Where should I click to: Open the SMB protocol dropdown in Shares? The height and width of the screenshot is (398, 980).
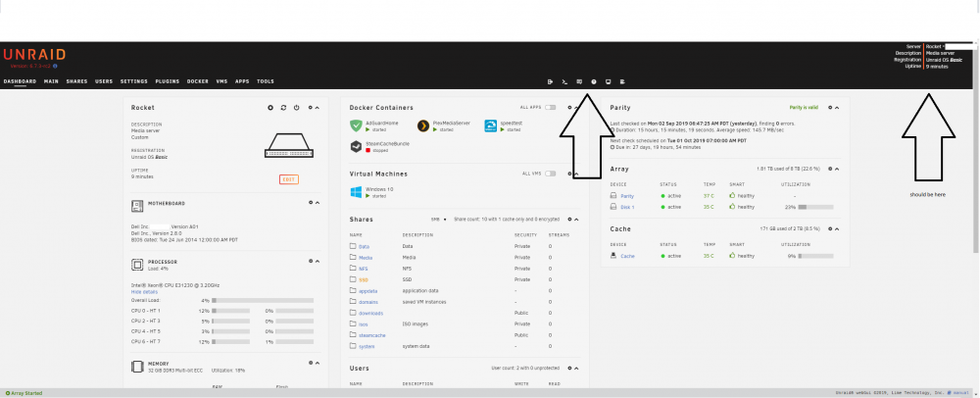pyautogui.click(x=439, y=220)
